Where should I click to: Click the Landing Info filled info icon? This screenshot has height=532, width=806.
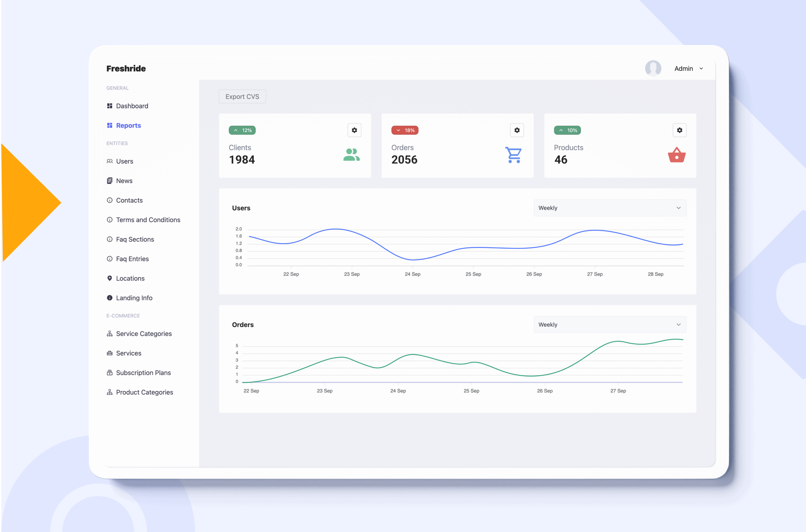[x=109, y=298]
